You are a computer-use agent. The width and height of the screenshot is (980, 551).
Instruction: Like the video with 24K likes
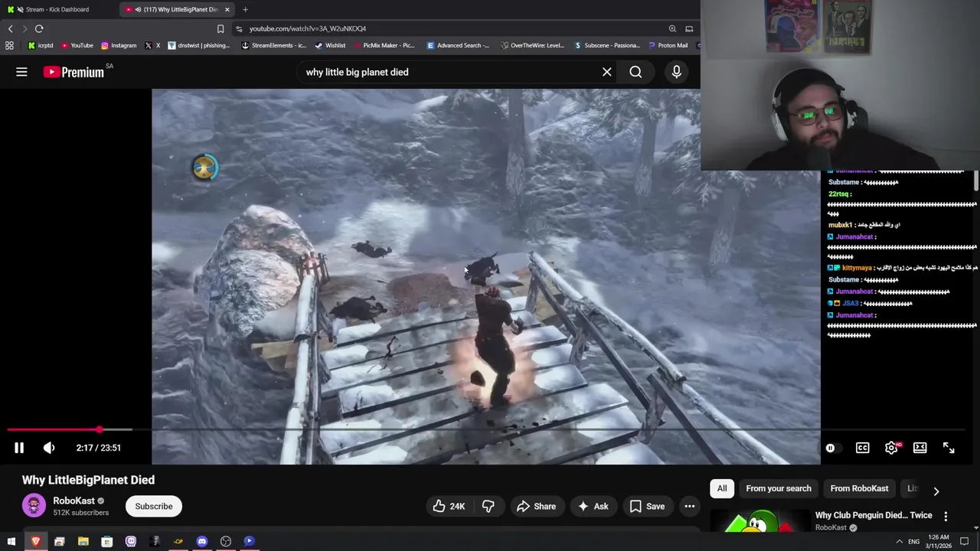(449, 506)
